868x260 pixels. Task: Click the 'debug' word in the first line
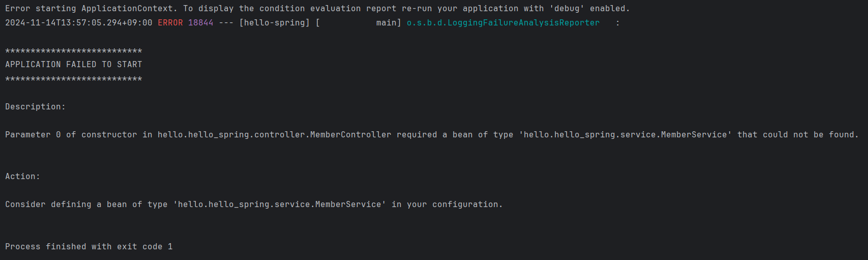click(x=566, y=9)
